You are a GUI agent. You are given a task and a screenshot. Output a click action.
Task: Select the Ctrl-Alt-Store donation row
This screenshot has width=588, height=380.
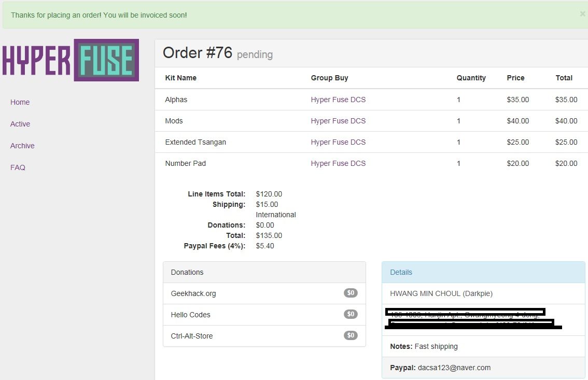coord(264,336)
